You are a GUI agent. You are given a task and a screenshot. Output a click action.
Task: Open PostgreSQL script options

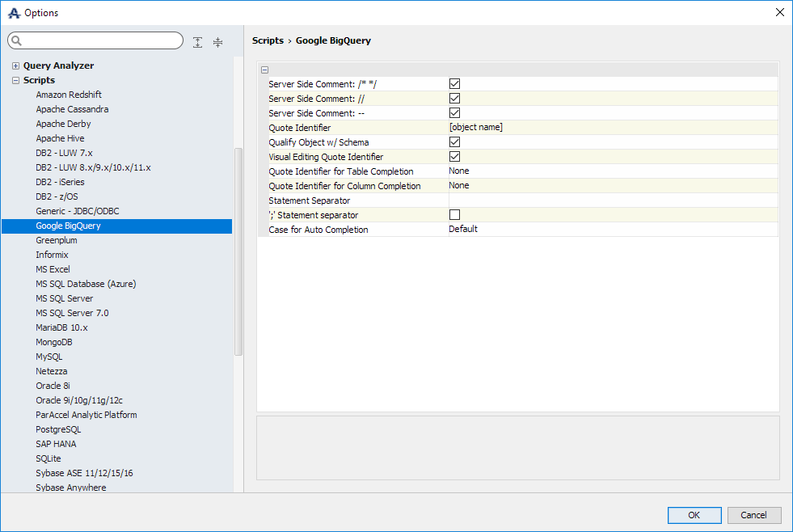[x=58, y=429]
